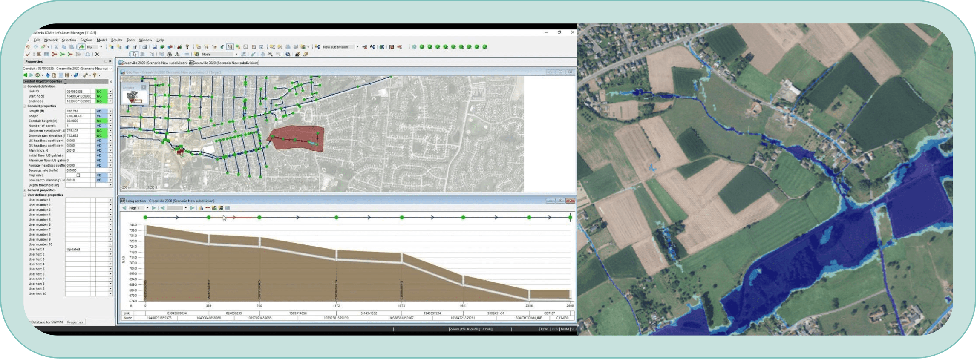The height and width of the screenshot is (362, 980).
Task: Click the wrench icon in Properties toolbar
Action: [x=85, y=75]
